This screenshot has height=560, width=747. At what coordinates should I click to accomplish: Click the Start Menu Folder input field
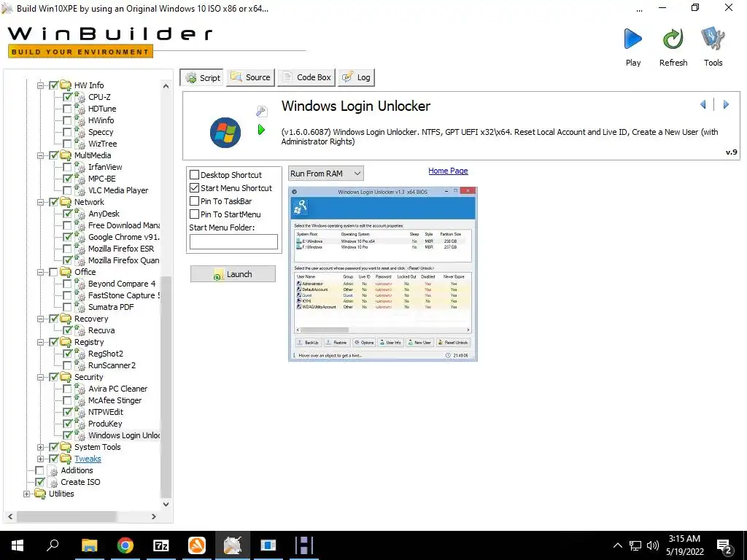pyautogui.click(x=233, y=242)
